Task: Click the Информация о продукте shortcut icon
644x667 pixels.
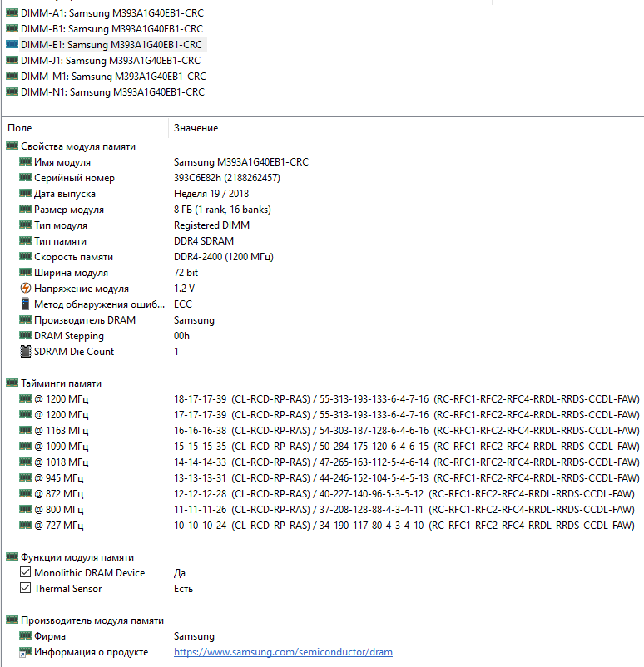Action: (x=26, y=652)
